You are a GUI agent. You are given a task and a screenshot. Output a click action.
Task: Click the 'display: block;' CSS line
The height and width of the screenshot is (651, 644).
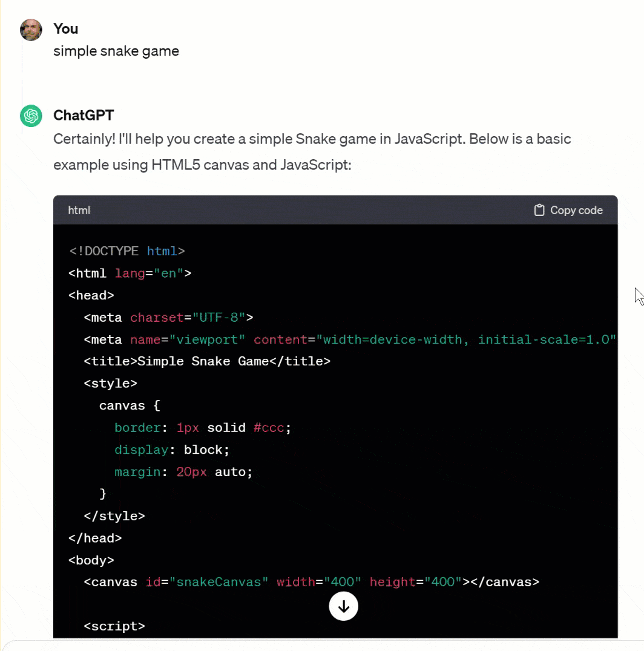pos(171,450)
